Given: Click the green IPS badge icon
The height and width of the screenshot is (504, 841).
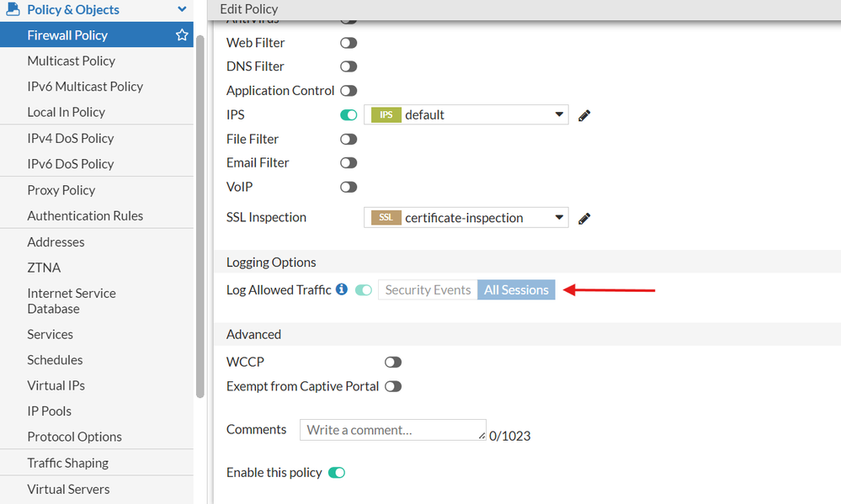Looking at the screenshot, I should pos(386,114).
